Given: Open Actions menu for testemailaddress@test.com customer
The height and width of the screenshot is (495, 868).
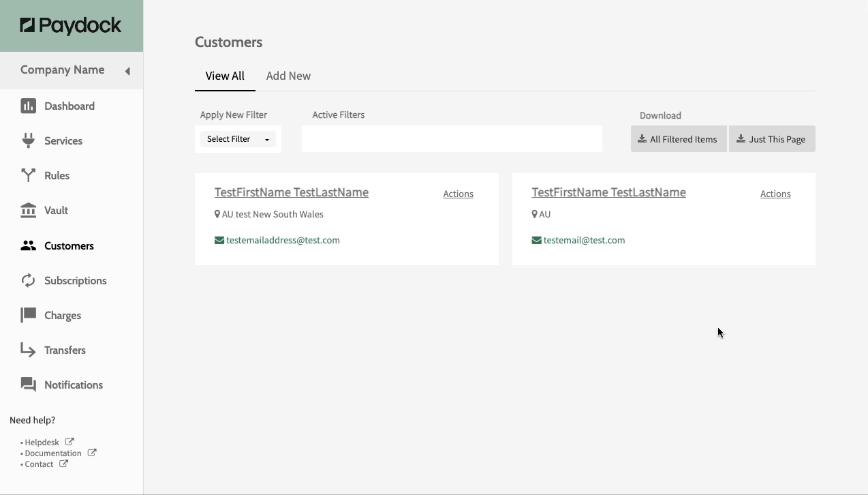Looking at the screenshot, I should 458,194.
